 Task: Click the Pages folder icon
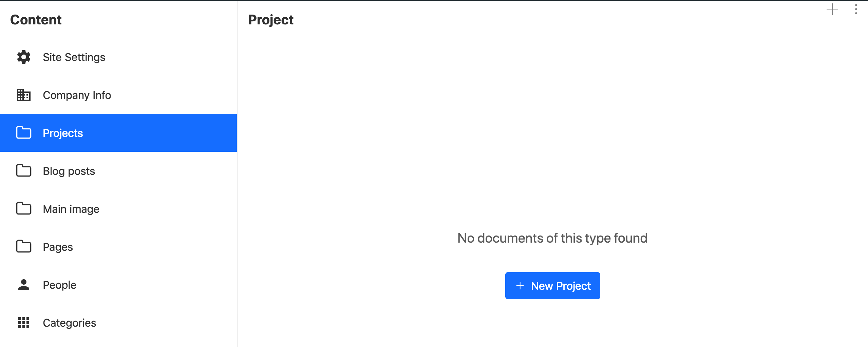pos(23,246)
